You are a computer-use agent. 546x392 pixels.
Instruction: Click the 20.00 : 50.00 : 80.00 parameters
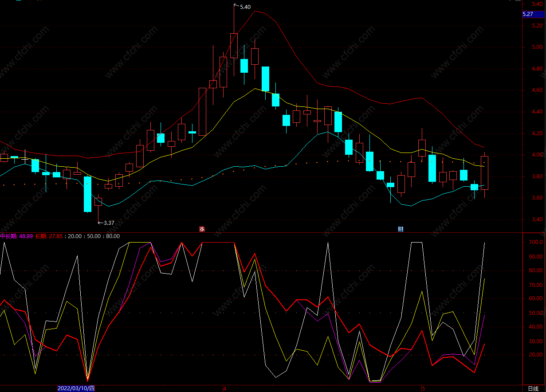pos(93,236)
